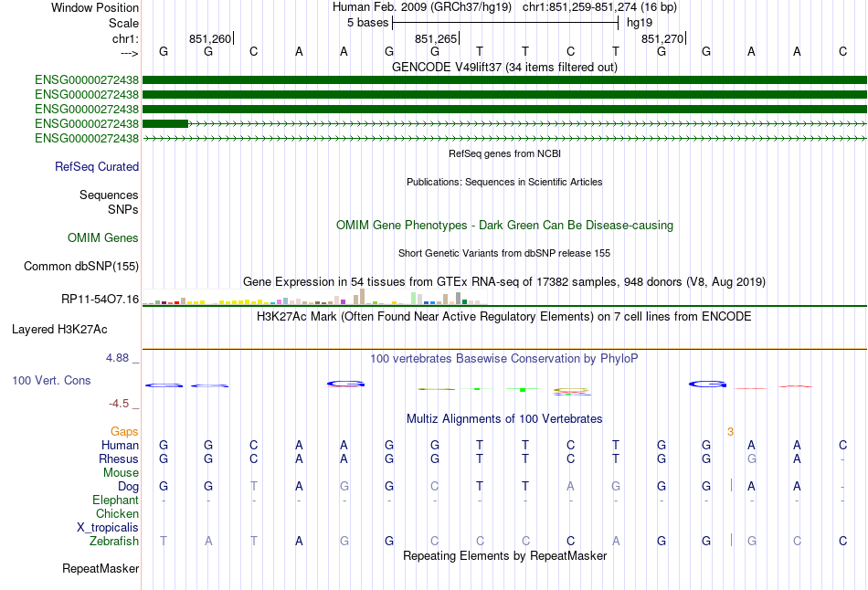Open H3K27Ac Mark track title

504,317
